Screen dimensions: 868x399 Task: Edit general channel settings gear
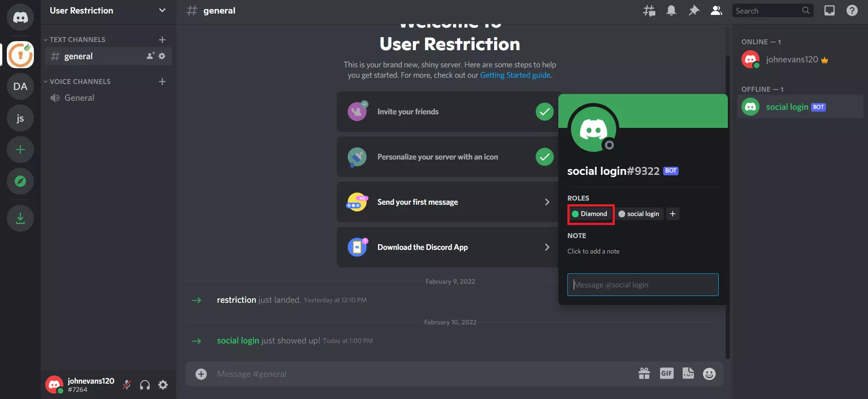click(x=162, y=56)
